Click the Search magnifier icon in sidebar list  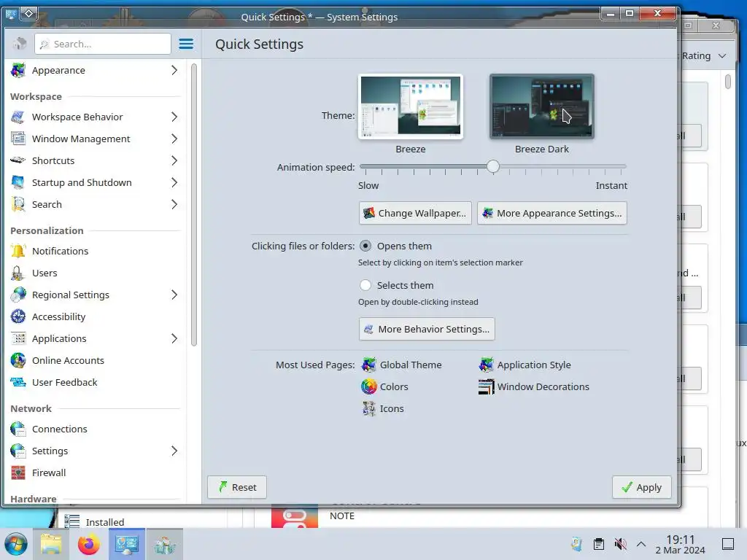point(18,204)
